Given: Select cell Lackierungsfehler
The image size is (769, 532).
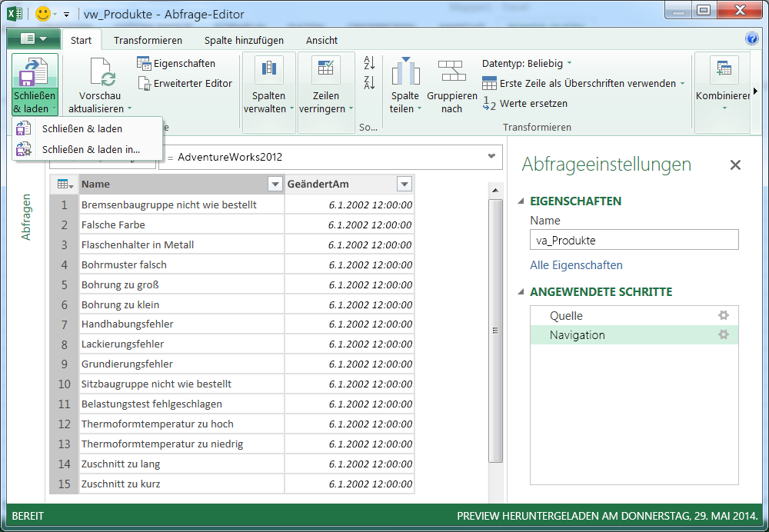Looking at the screenshot, I should point(181,344).
